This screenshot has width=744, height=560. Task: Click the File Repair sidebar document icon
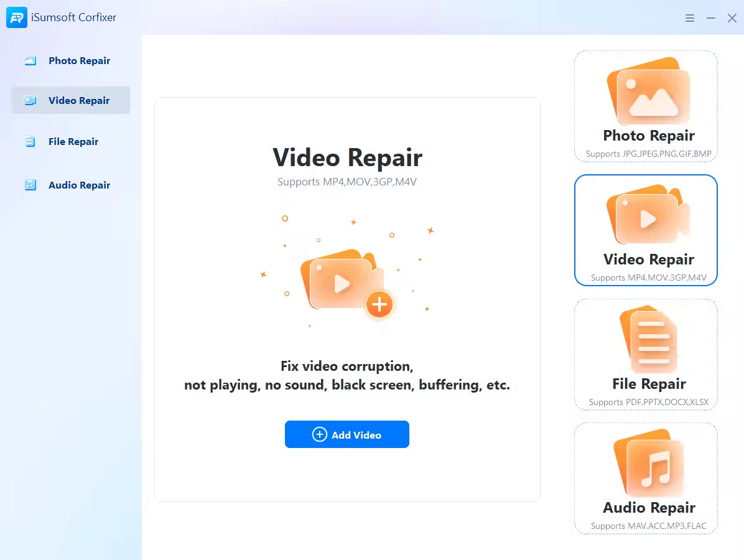click(x=30, y=142)
